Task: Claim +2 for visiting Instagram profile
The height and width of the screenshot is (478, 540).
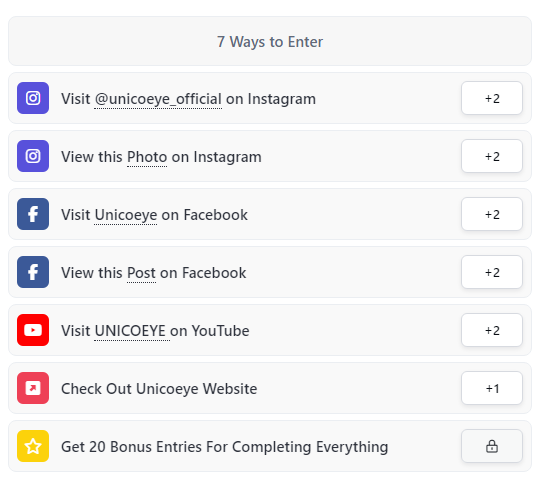Action: (x=492, y=98)
